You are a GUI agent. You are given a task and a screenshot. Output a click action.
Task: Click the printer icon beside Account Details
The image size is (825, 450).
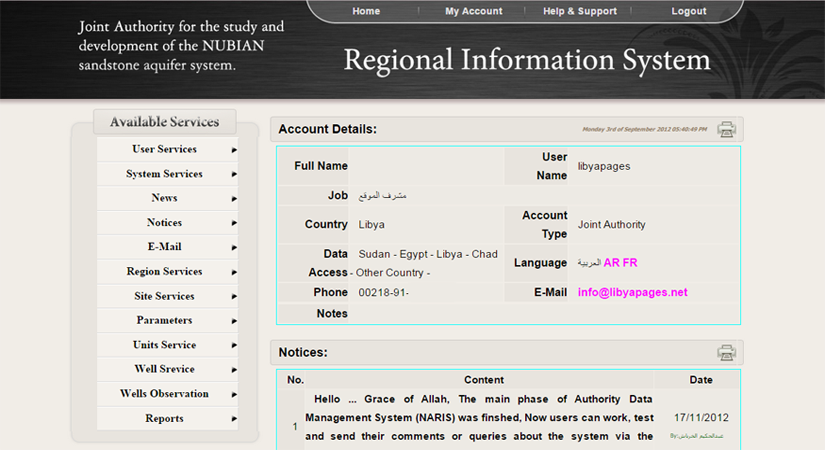coord(727,129)
